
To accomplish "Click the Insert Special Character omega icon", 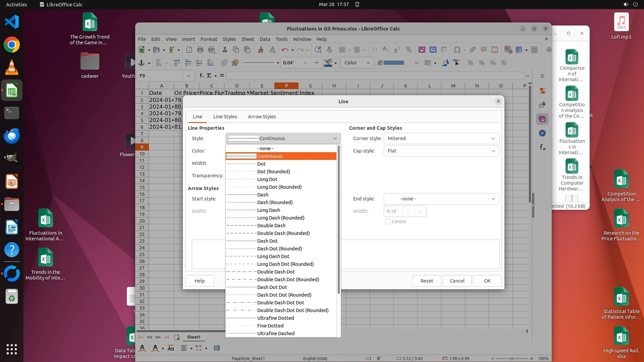I will (x=457, y=50).
